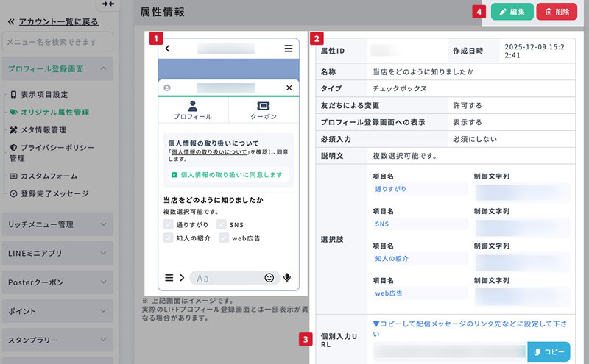
Task: Toggle 個人情報の取り扱いに同意します checkbox
Action: 174,175
